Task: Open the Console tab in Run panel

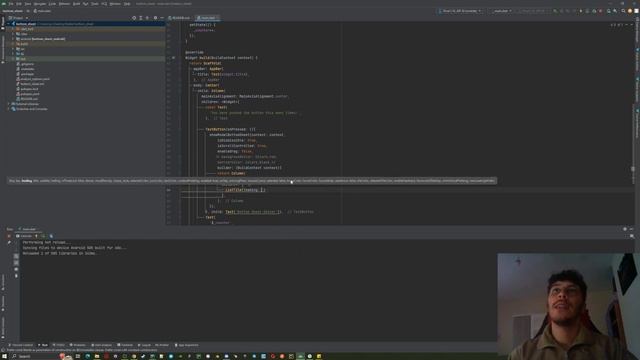Action: [24, 236]
